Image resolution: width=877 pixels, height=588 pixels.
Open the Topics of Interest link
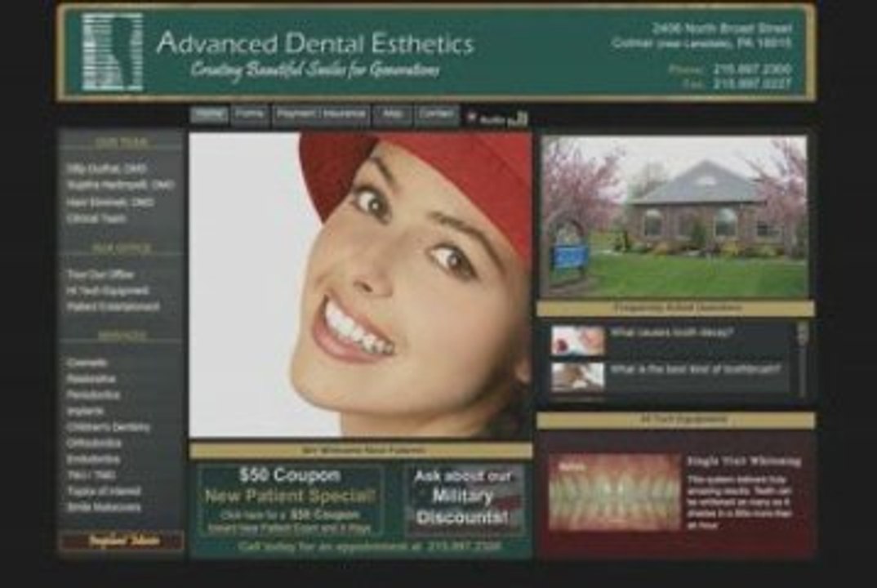coord(104,491)
